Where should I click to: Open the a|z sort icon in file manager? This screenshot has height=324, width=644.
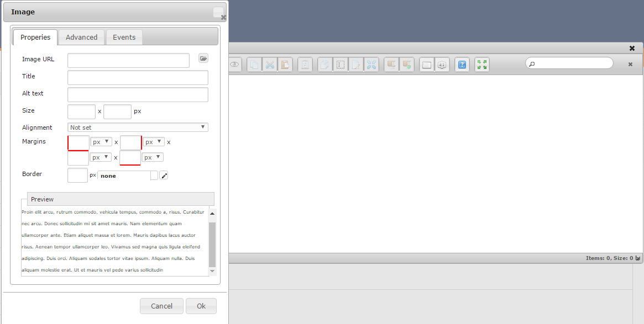click(442, 65)
